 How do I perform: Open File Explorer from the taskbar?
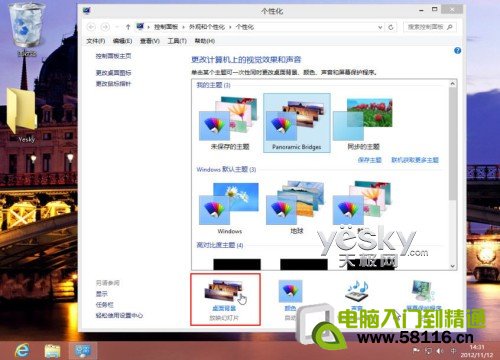point(52,351)
